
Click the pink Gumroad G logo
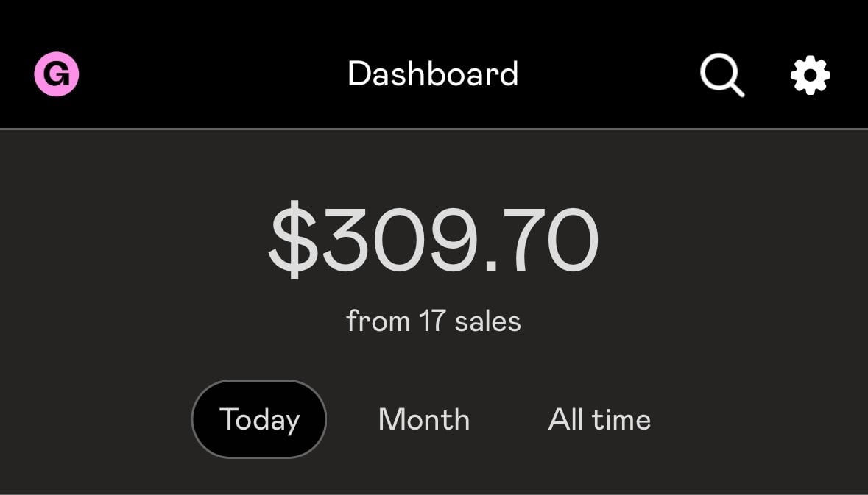click(57, 74)
